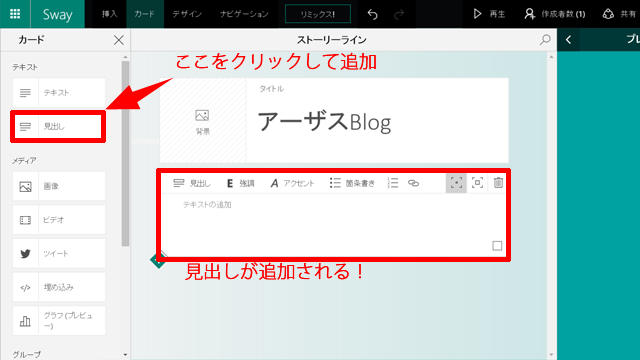This screenshot has width=640, height=360.
Task: Start playback with 再生
Action: tap(489, 14)
